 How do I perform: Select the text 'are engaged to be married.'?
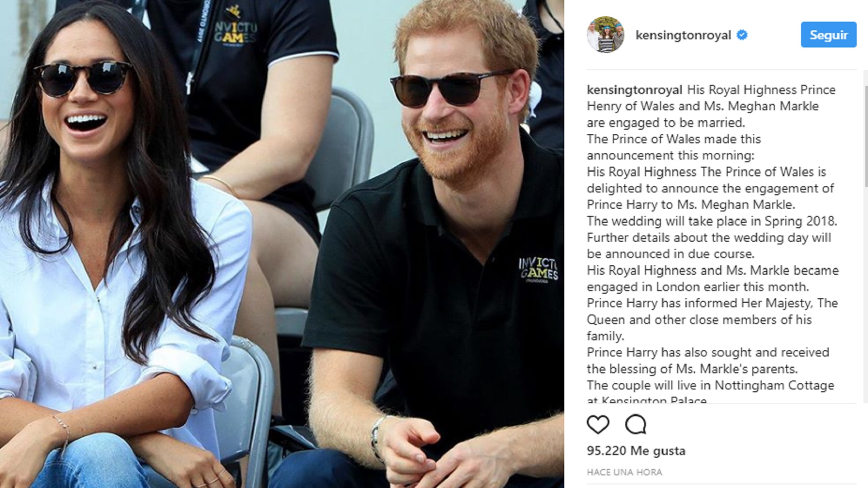665,123
